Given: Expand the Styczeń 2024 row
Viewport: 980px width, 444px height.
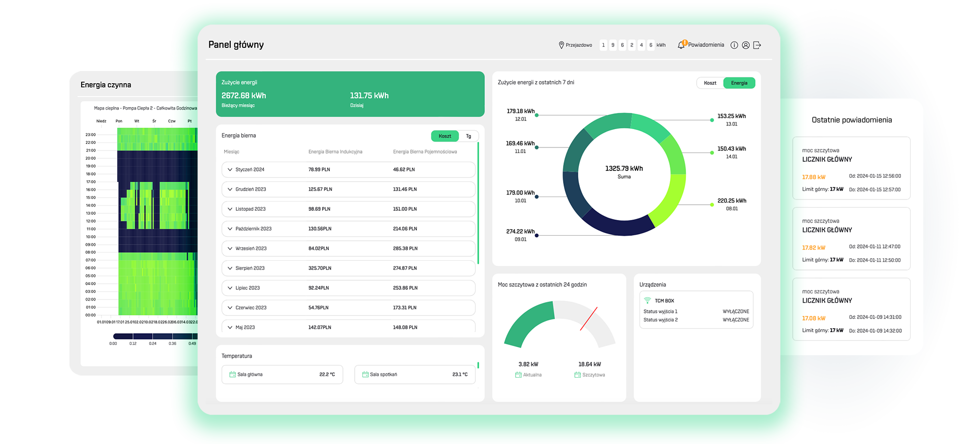Looking at the screenshot, I should coord(230,169).
